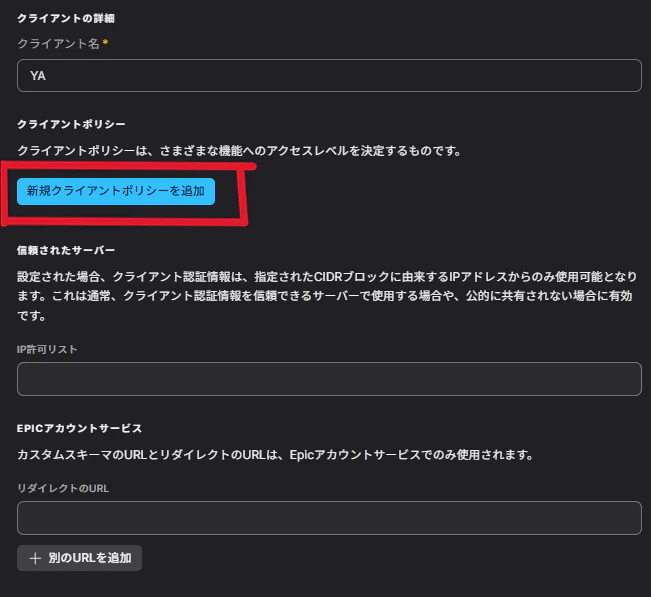Click the EPICアカウントサービス heading
Screen dimensions: 651x597
pyautogui.click(x=79, y=428)
